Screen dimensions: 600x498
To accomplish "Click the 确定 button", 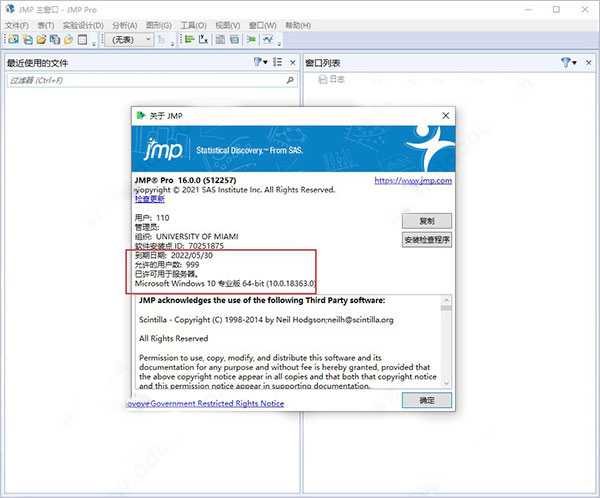I will 427,400.
